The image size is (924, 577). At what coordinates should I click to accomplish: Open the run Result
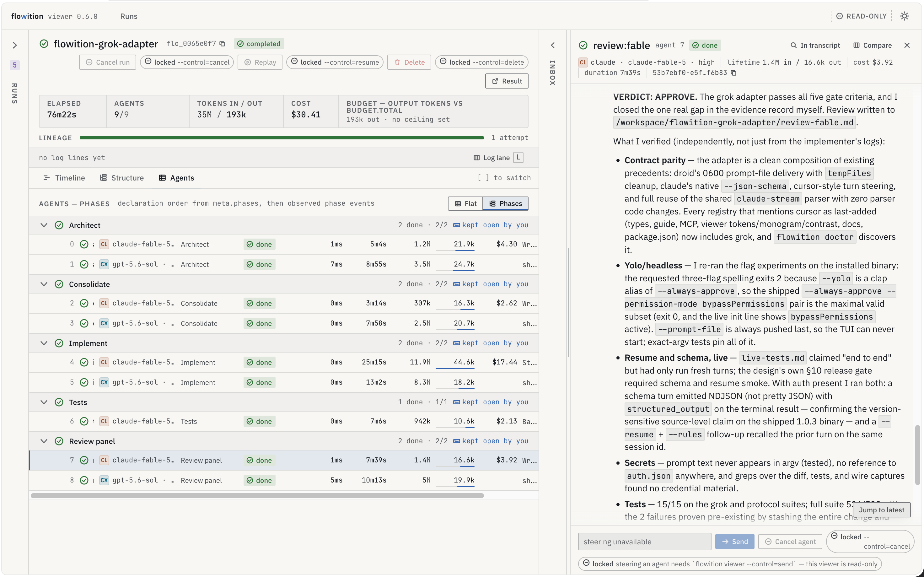pyautogui.click(x=507, y=81)
